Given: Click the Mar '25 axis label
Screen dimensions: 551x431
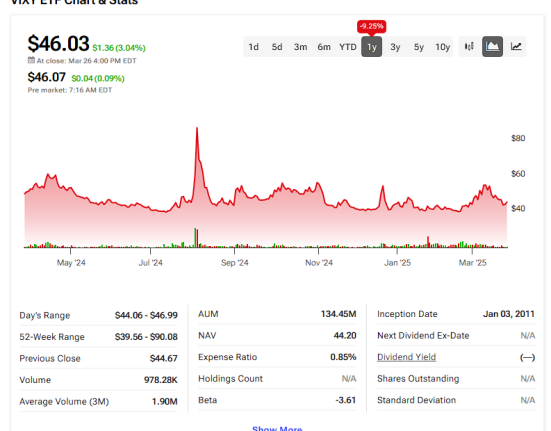Looking at the screenshot, I should tap(472, 263).
